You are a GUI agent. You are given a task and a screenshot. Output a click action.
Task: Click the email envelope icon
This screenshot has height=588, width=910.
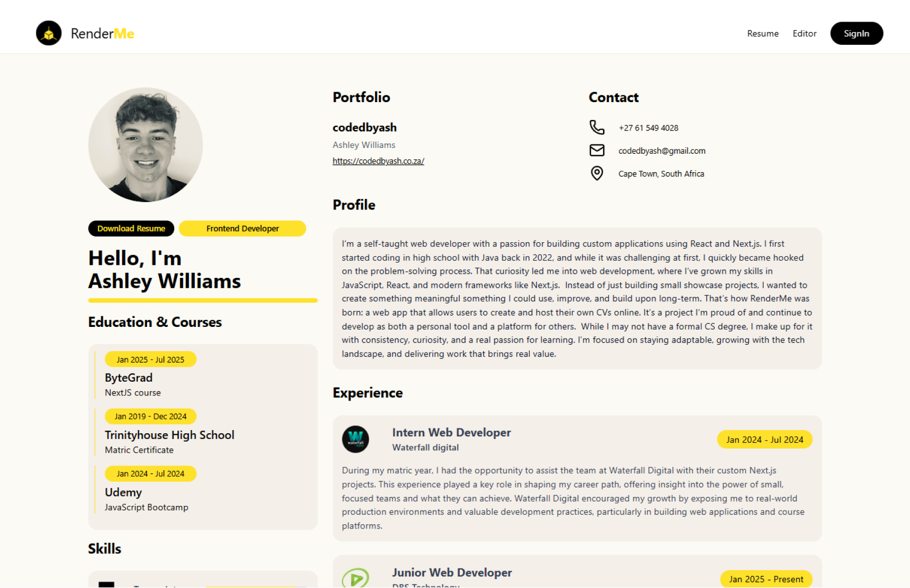(x=597, y=151)
